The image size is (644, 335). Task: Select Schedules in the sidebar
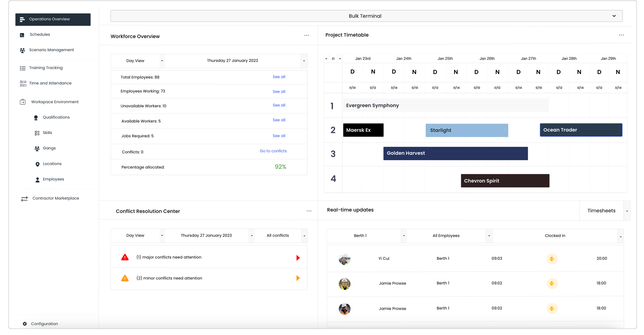click(40, 35)
